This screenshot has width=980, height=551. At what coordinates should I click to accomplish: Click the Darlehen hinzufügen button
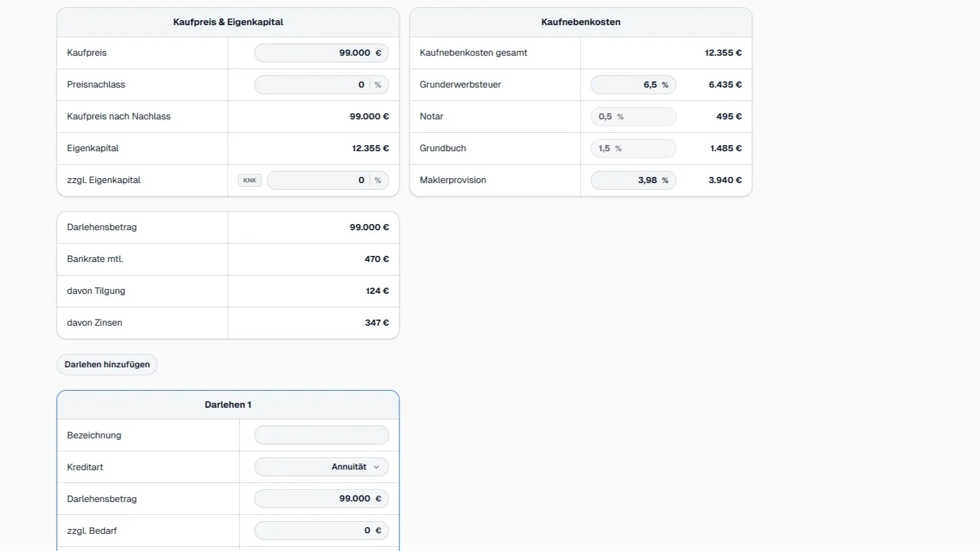coord(107,364)
